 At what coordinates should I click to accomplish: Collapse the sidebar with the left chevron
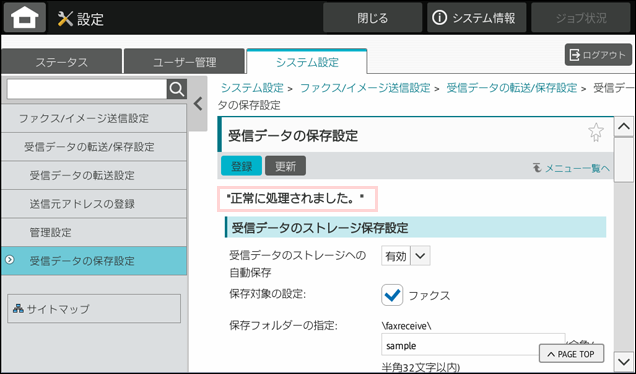pos(198,104)
